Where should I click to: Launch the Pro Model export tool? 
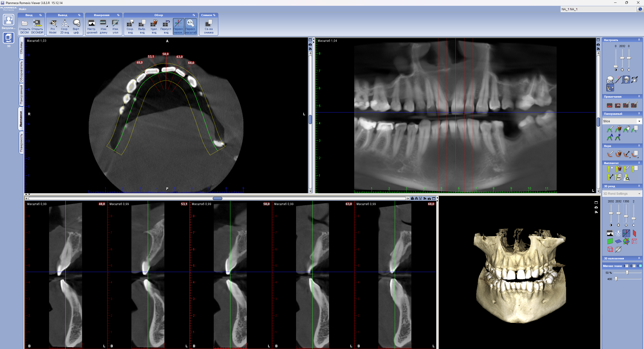click(53, 27)
